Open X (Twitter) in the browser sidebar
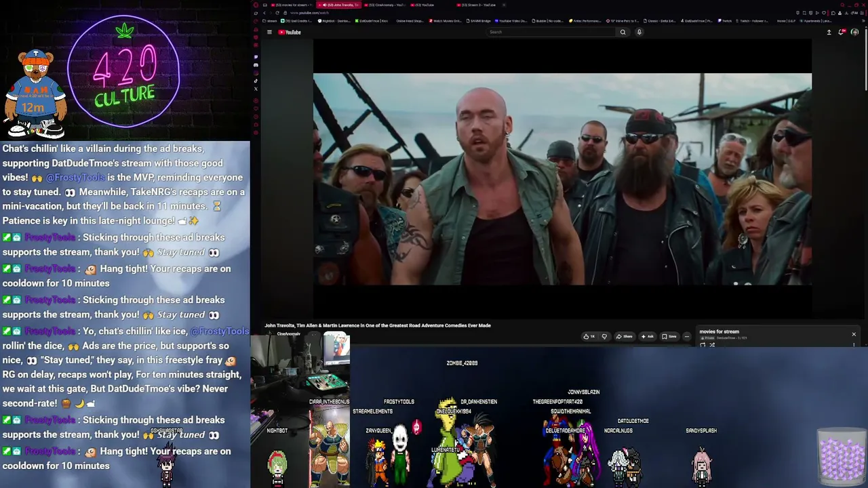The height and width of the screenshot is (488, 868). pos(256,89)
